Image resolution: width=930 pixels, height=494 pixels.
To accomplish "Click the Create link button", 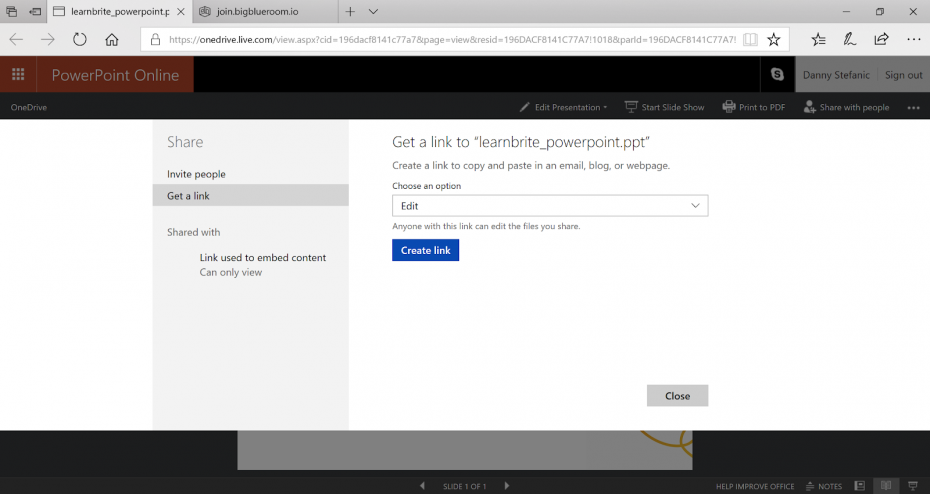I will [x=425, y=250].
